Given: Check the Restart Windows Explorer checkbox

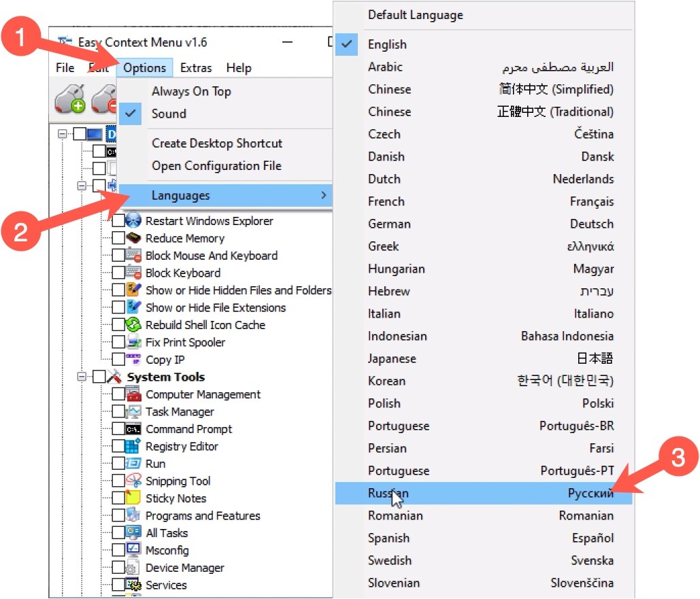Looking at the screenshot, I should 118,220.
